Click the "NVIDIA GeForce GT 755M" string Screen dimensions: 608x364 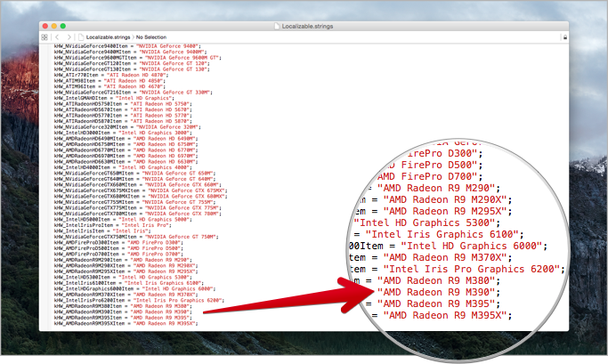click(x=177, y=202)
